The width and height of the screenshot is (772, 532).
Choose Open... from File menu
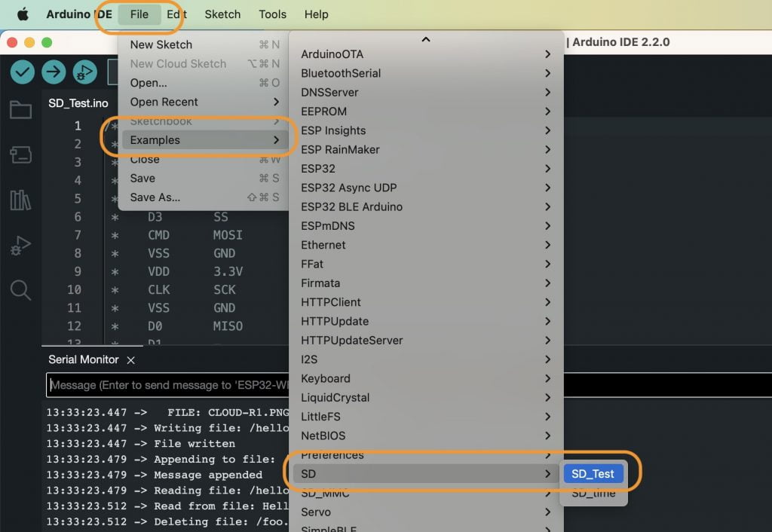point(204,83)
